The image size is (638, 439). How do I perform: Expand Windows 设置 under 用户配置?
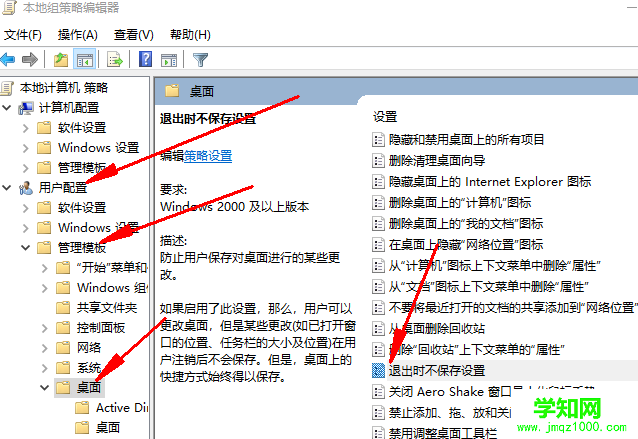[x=26, y=228]
